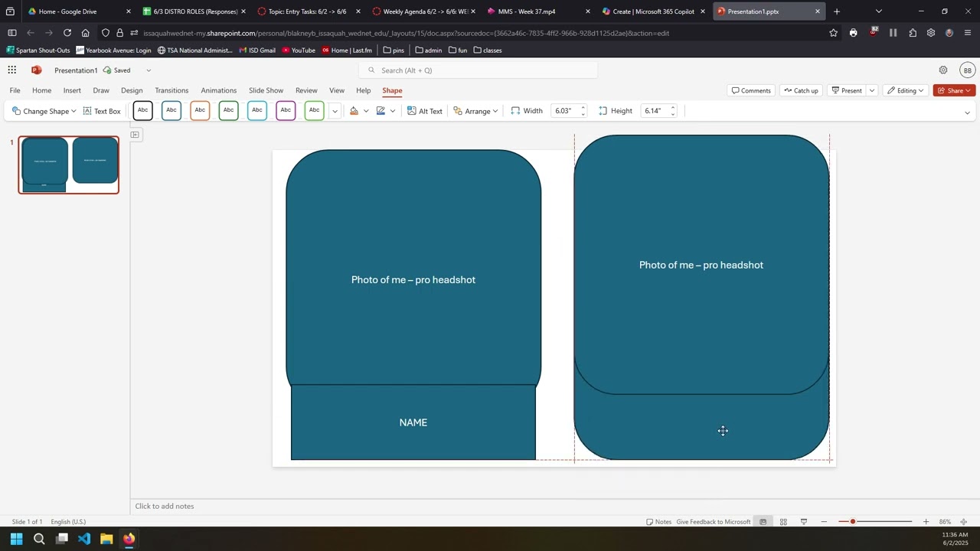Open the Notes pane from status bar
This screenshot has height=551, width=980.
(x=659, y=522)
